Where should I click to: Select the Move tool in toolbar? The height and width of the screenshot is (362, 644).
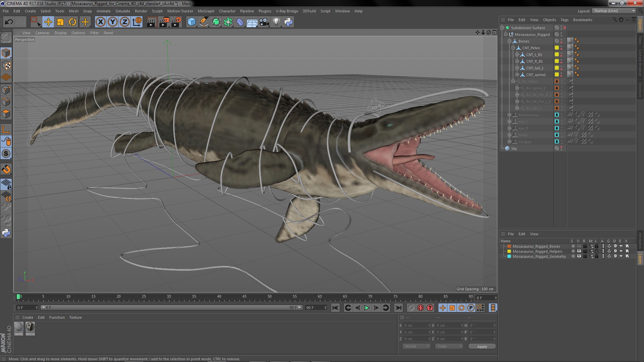coord(48,22)
